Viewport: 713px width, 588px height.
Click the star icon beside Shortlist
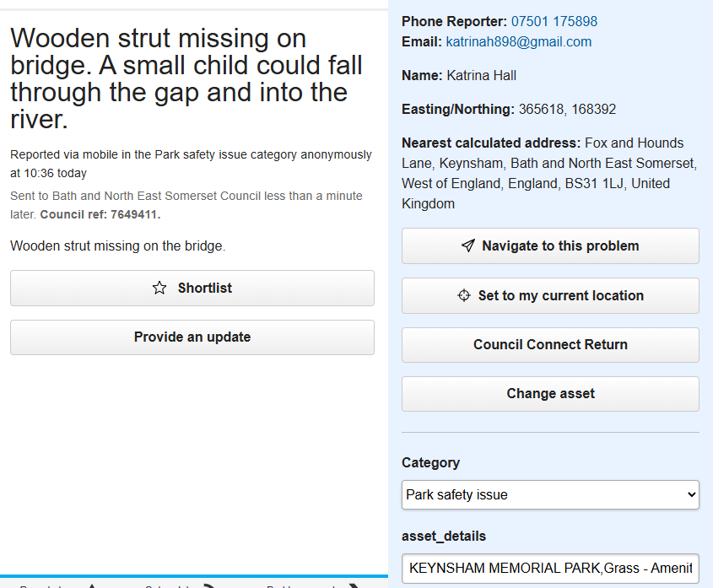[x=159, y=288]
